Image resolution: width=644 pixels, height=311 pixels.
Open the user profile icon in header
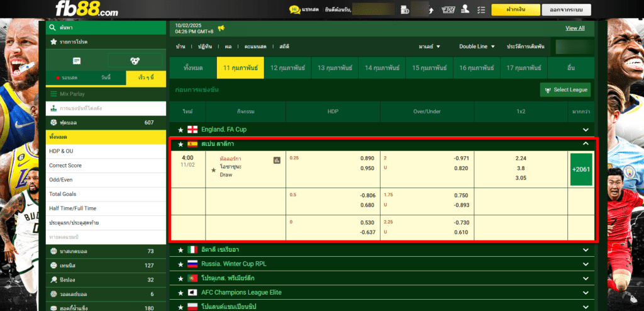click(x=465, y=9)
